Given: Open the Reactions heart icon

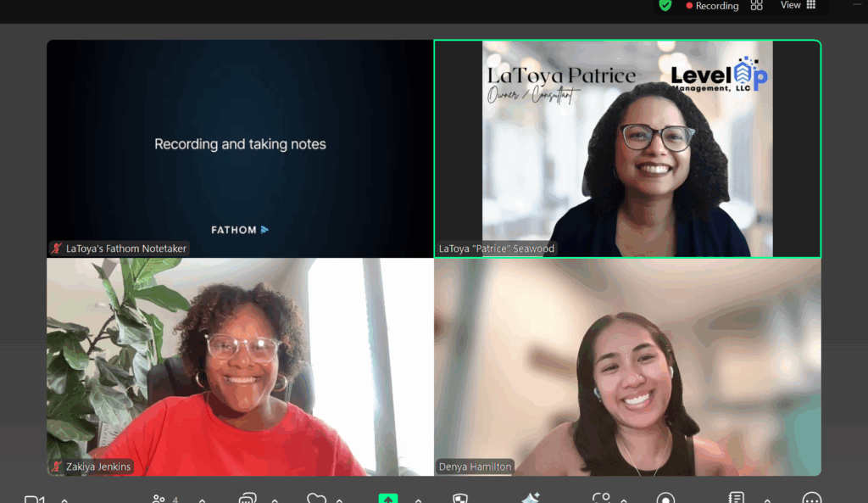Looking at the screenshot, I should [x=316, y=499].
